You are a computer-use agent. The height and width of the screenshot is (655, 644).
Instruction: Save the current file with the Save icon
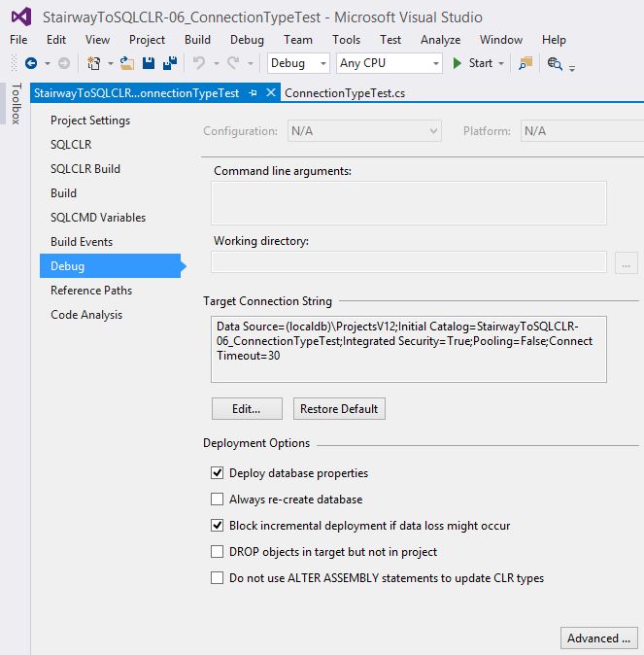coord(149,63)
